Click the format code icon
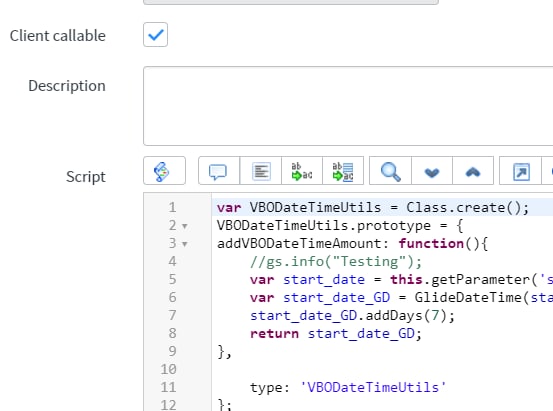Screen dimensions: 553x411 click(261, 171)
